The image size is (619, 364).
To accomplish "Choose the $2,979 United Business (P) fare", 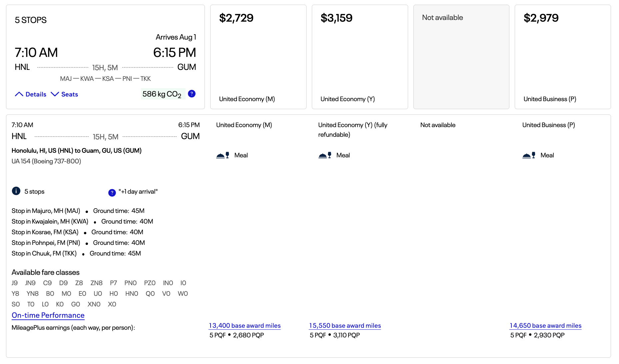I will pyautogui.click(x=562, y=57).
